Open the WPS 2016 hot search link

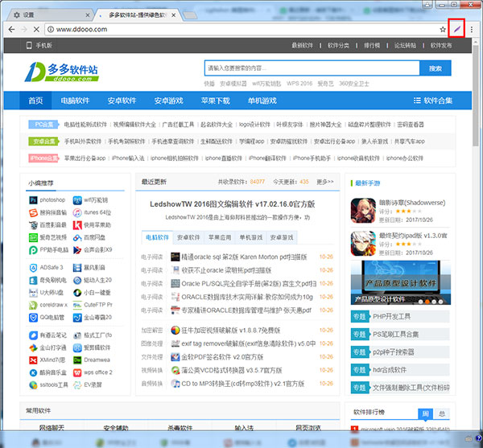coord(299,84)
